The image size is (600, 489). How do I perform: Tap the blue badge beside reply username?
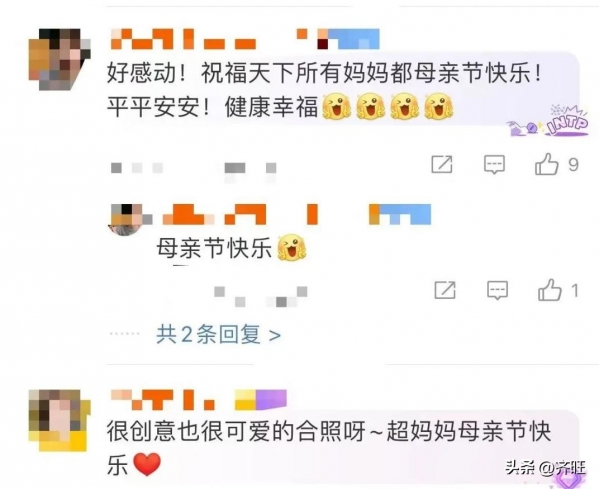(x=400, y=214)
